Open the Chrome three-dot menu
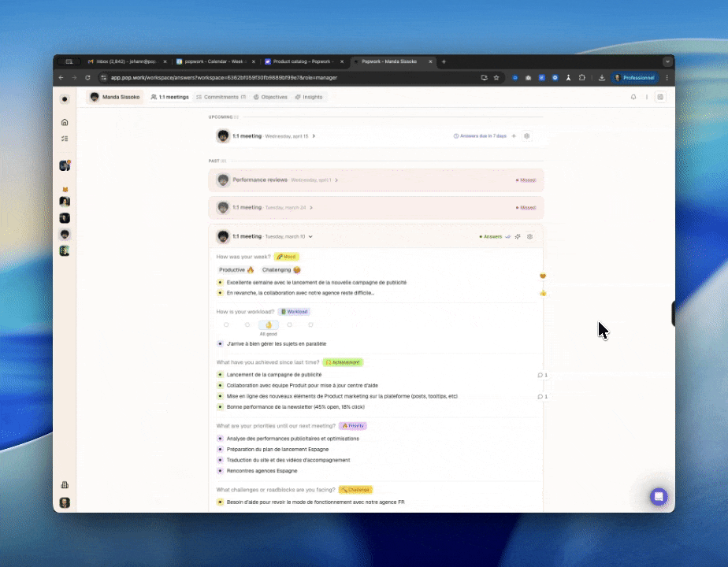 (x=667, y=77)
